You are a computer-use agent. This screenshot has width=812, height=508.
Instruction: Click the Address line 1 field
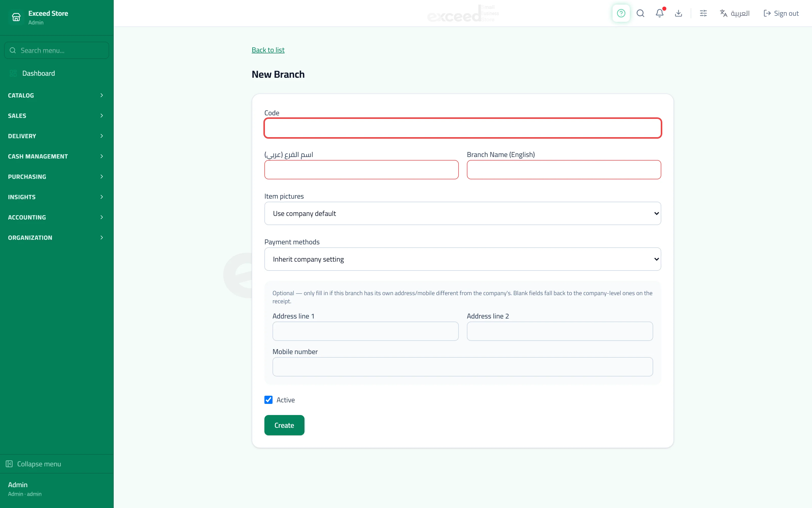(365, 331)
